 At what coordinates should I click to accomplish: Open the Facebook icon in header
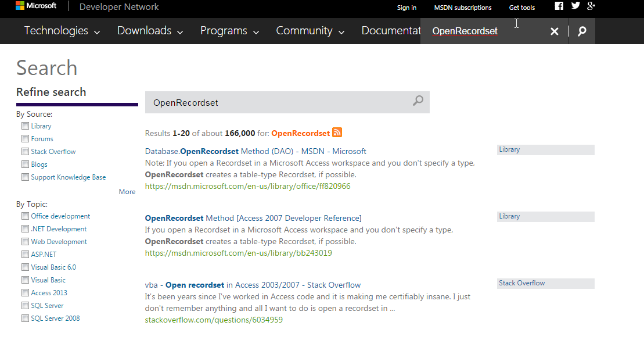559,6
